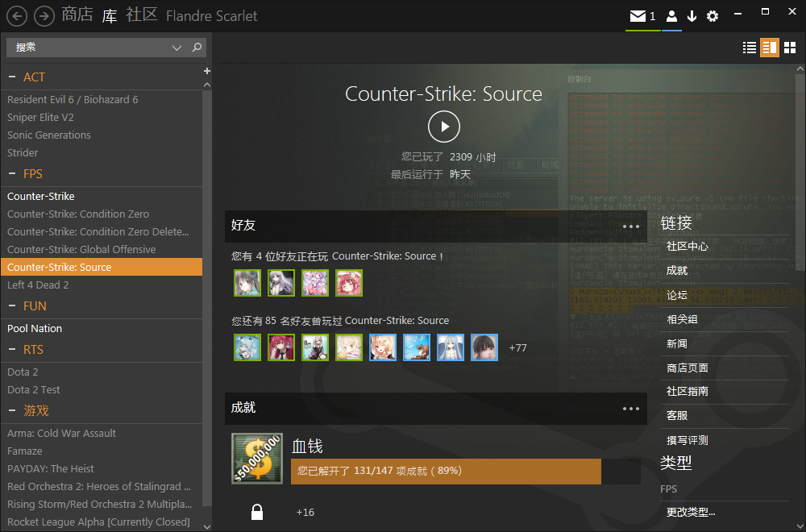Click 更改类型... to change genre

point(691,512)
